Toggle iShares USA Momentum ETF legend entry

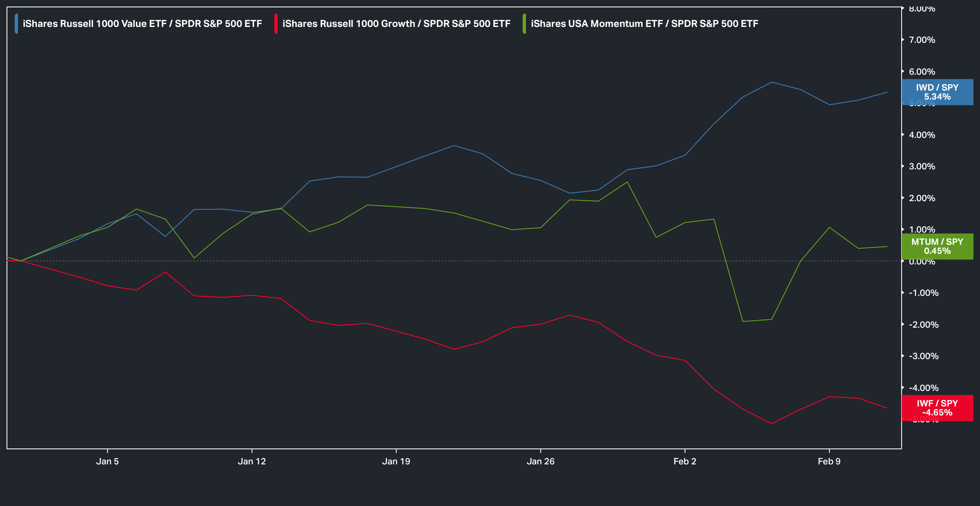[644, 24]
